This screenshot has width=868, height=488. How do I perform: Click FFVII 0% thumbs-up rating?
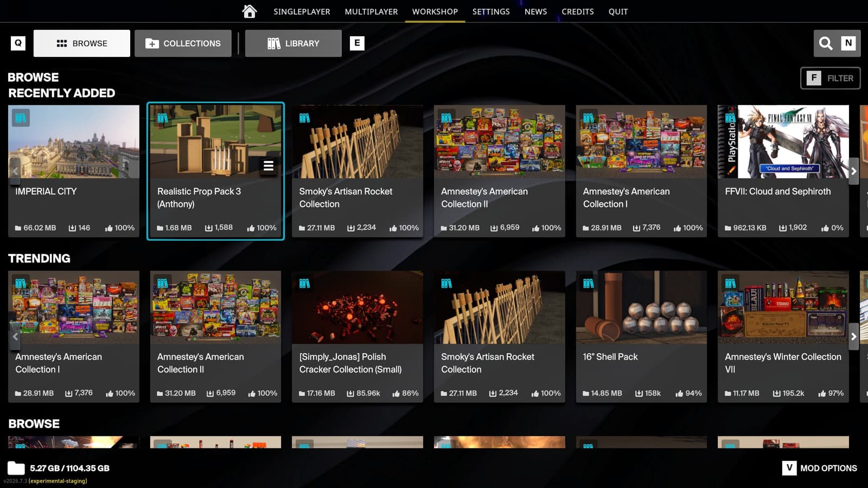pyautogui.click(x=832, y=228)
